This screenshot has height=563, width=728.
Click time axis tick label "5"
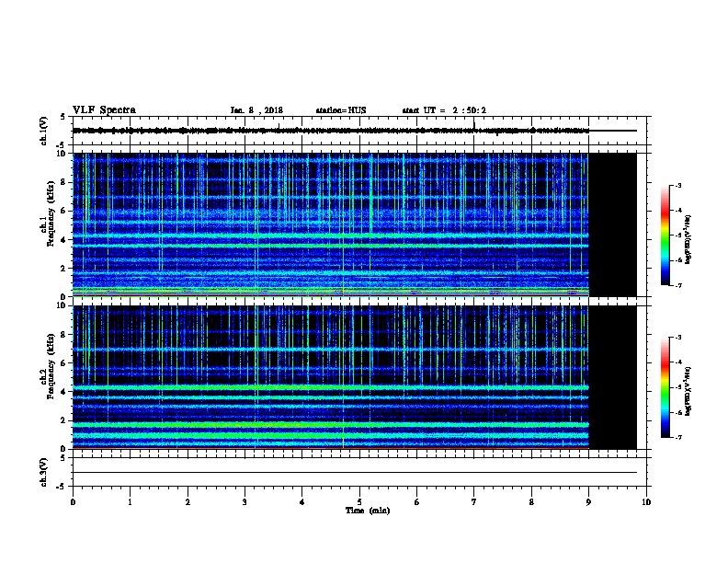click(x=359, y=502)
